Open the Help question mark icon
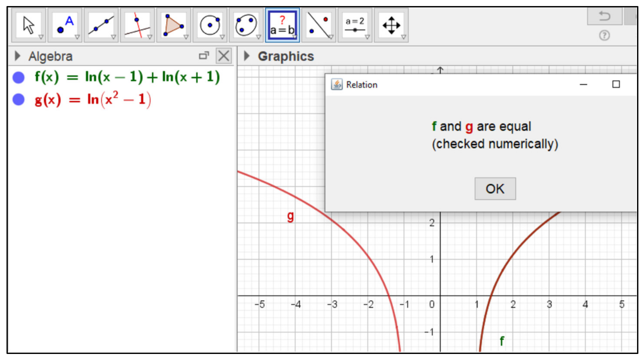 pos(604,35)
